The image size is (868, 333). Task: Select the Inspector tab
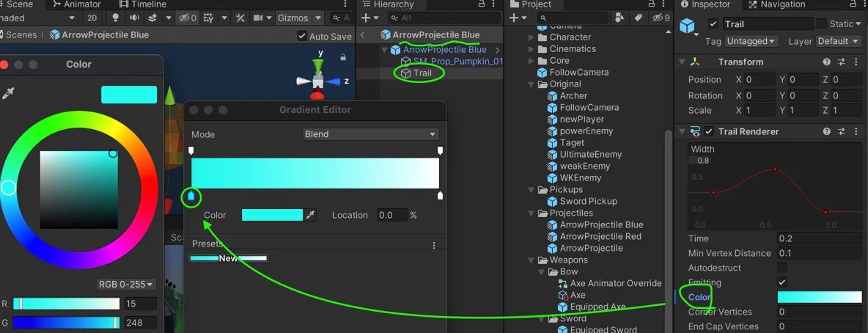point(705,4)
